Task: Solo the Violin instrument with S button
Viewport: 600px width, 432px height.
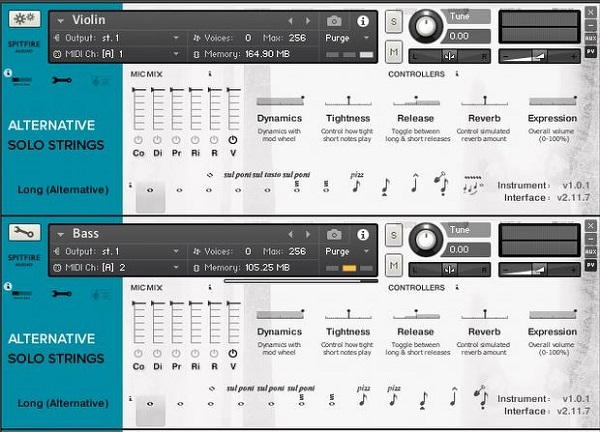Action: pyautogui.click(x=393, y=21)
